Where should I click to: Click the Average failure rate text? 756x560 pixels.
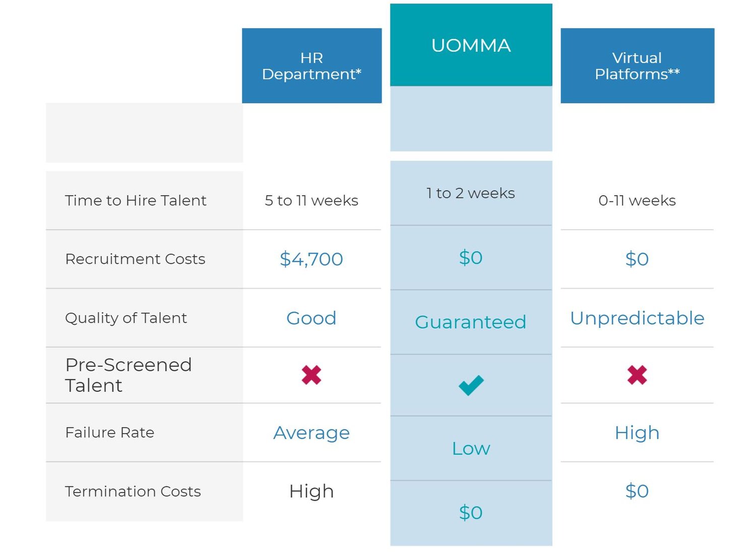(x=311, y=433)
